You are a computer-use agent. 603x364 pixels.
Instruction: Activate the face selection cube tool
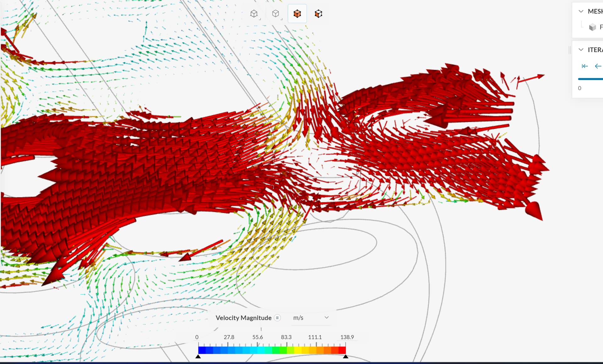coord(318,14)
